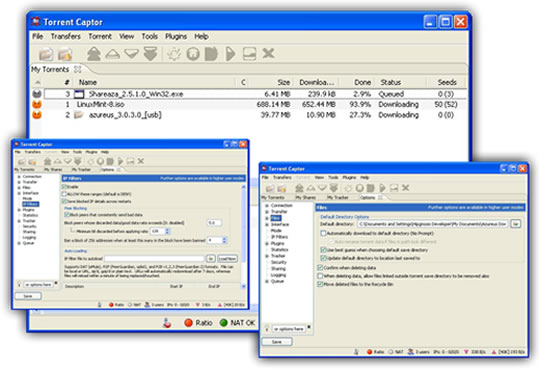Viewport: 540px width, 372px height.
Task: Click the remove X icon in main toolbar
Action: [x=268, y=54]
